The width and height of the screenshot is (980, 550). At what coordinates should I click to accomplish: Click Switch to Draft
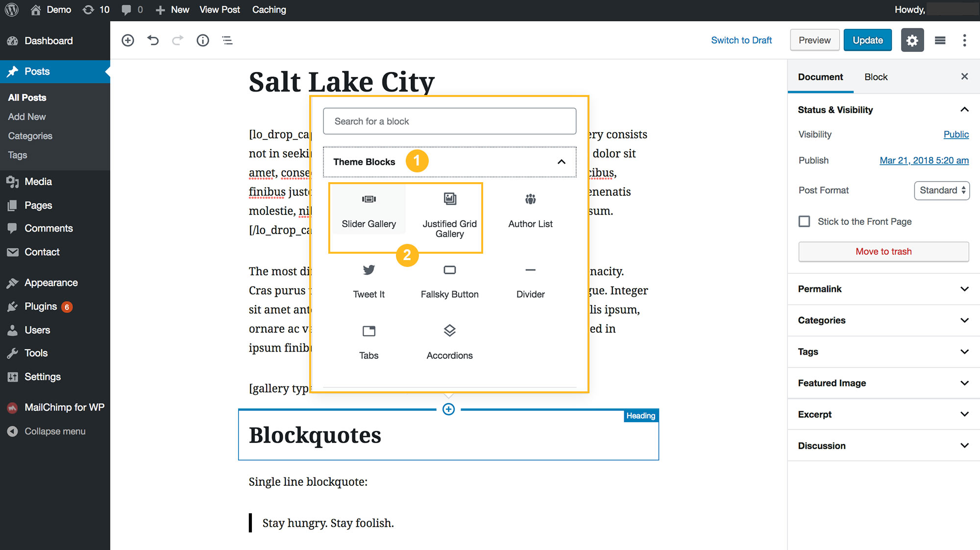(x=741, y=40)
